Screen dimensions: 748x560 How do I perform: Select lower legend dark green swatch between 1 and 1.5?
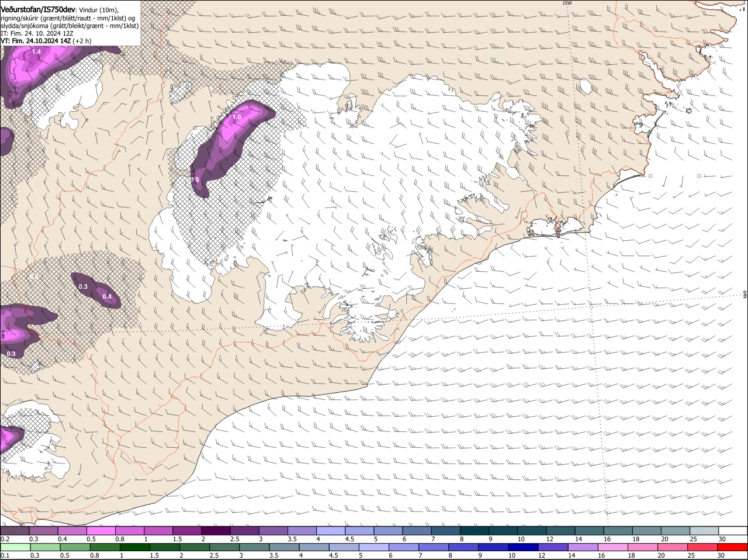click(x=135, y=548)
